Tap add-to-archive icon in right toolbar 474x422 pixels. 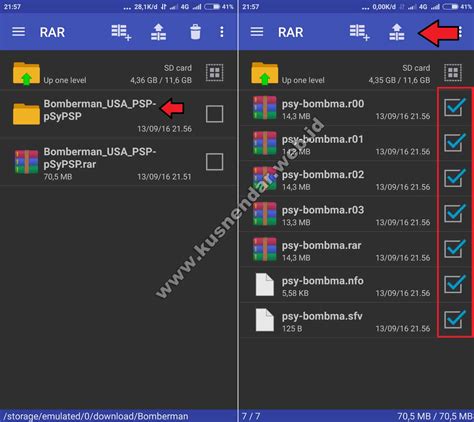pyautogui.click(x=360, y=32)
